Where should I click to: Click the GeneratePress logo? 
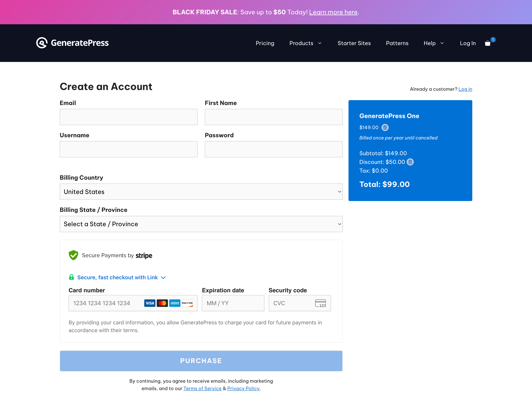(72, 43)
